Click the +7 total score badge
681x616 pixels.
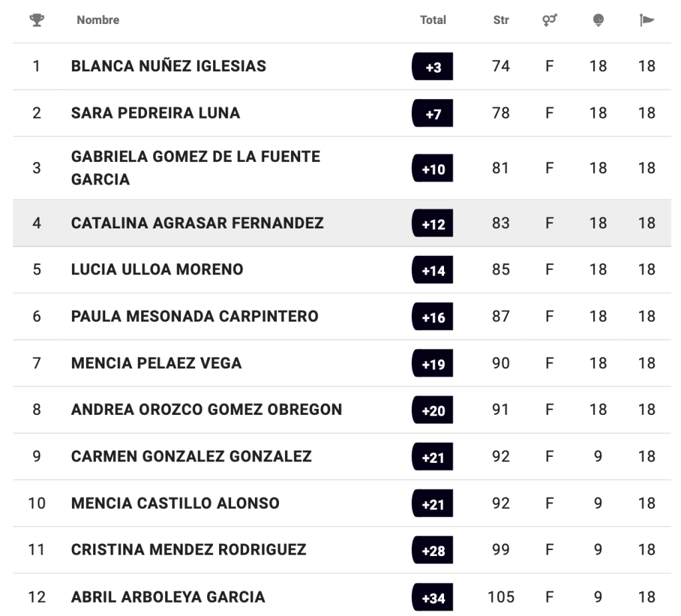tap(433, 113)
